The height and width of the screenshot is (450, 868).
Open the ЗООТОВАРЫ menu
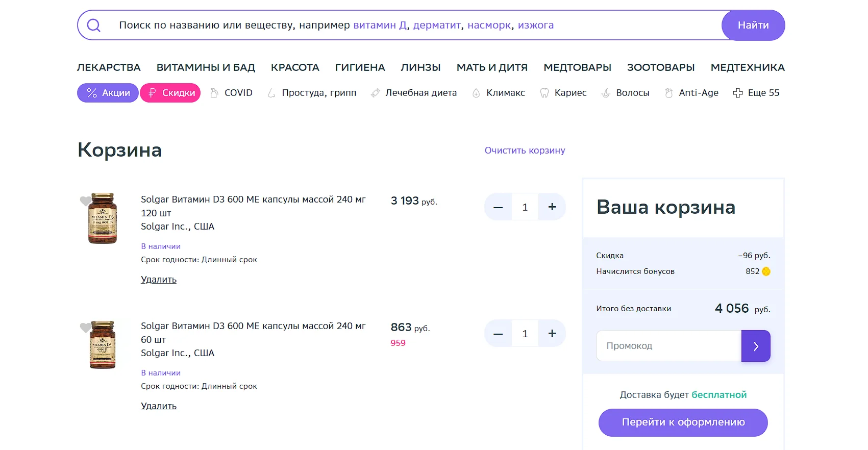pos(661,67)
